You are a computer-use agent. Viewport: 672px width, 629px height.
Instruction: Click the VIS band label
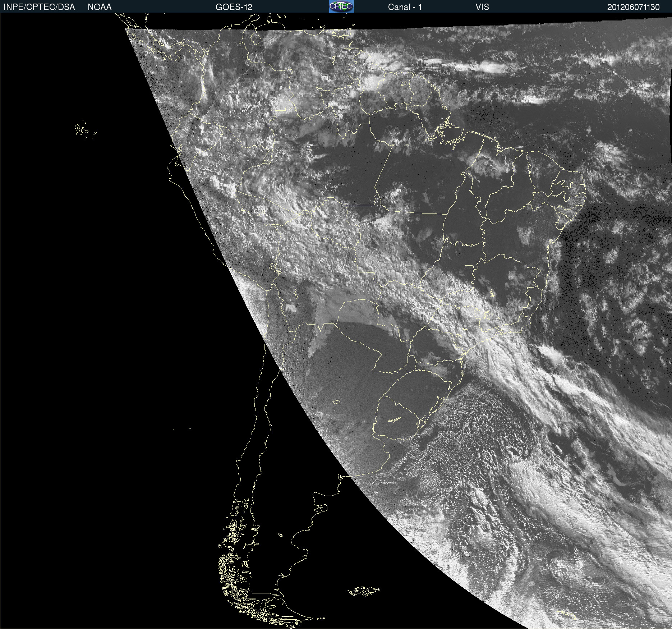482,7
